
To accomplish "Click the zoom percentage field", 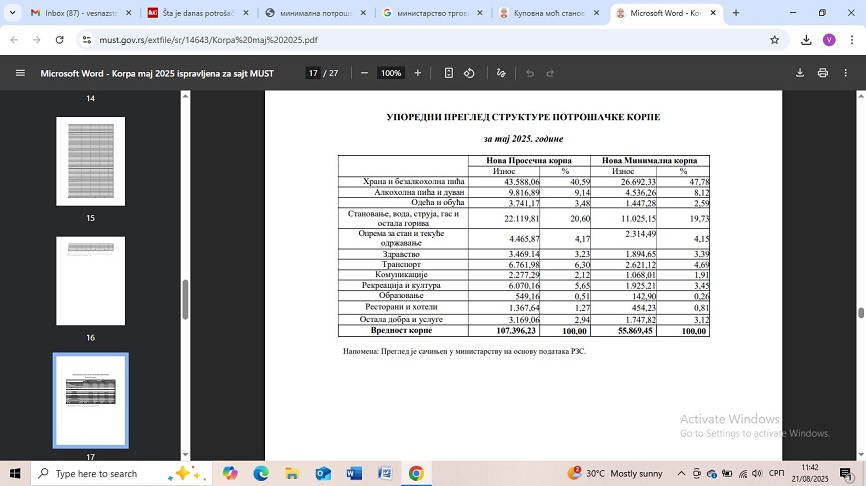I will 391,73.
